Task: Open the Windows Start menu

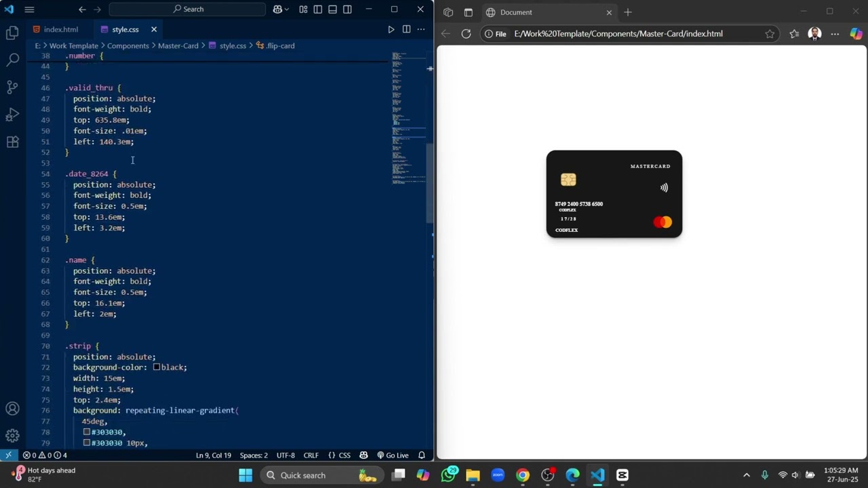Action: click(x=245, y=475)
